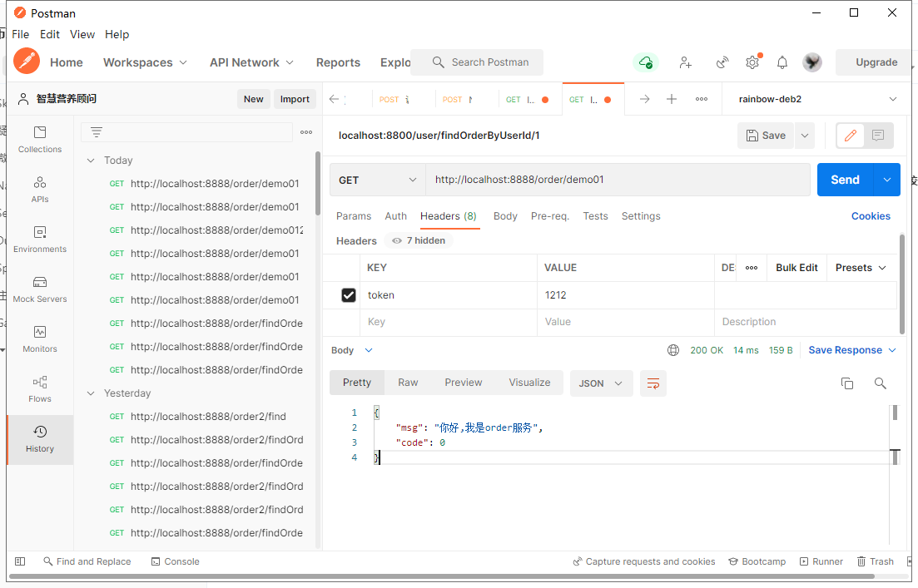Open the API Network dropdown

point(251,62)
